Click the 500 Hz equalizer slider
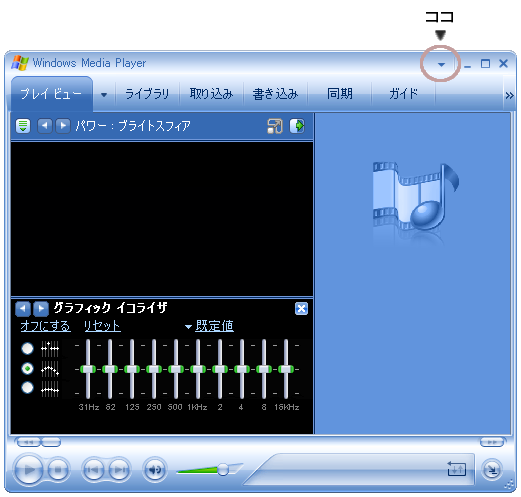Viewport: 521px width, 497px height. point(176,369)
